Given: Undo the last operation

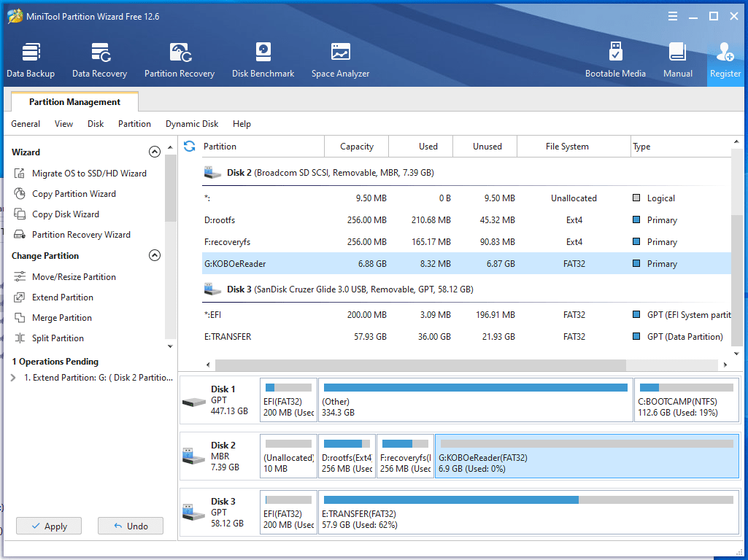Looking at the screenshot, I should tap(131, 526).
